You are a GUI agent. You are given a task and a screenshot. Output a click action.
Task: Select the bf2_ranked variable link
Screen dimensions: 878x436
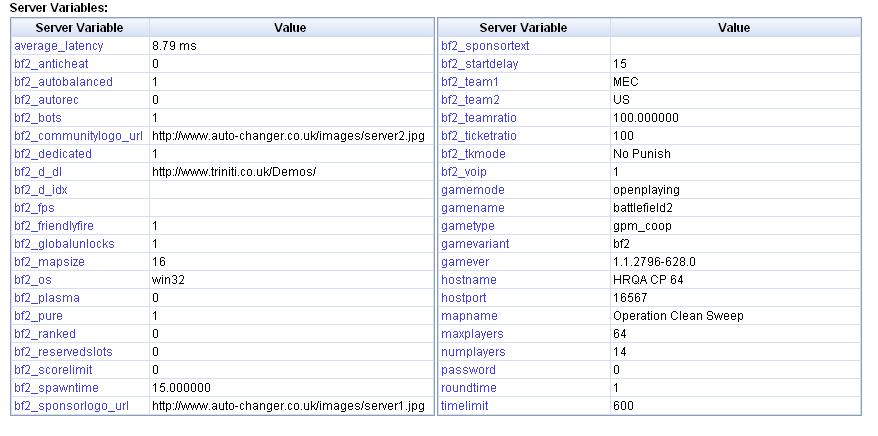tap(45, 334)
